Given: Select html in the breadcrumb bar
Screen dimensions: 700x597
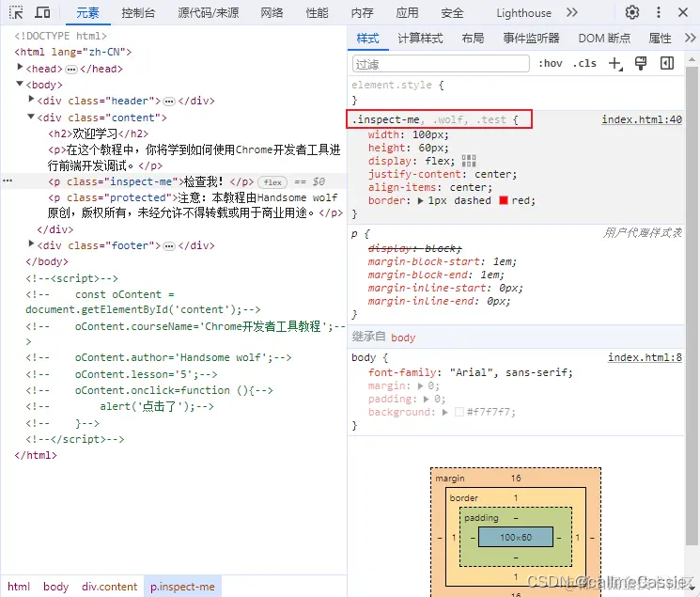Looking at the screenshot, I should point(19,587).
